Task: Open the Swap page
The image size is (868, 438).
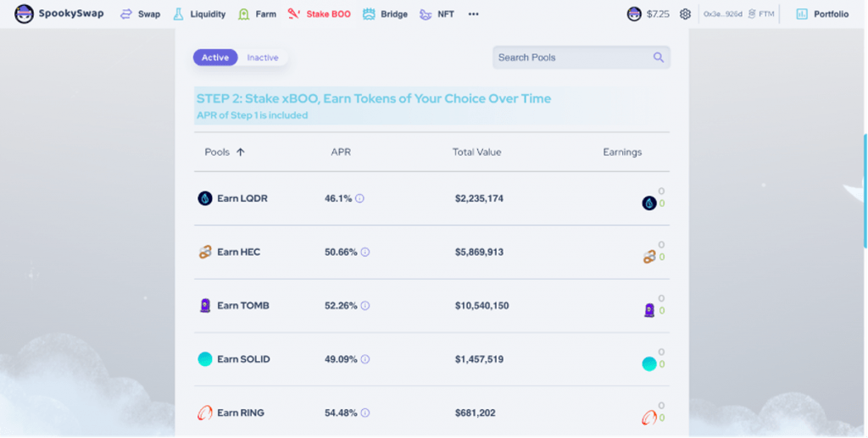Action: [x=140, y=14]
